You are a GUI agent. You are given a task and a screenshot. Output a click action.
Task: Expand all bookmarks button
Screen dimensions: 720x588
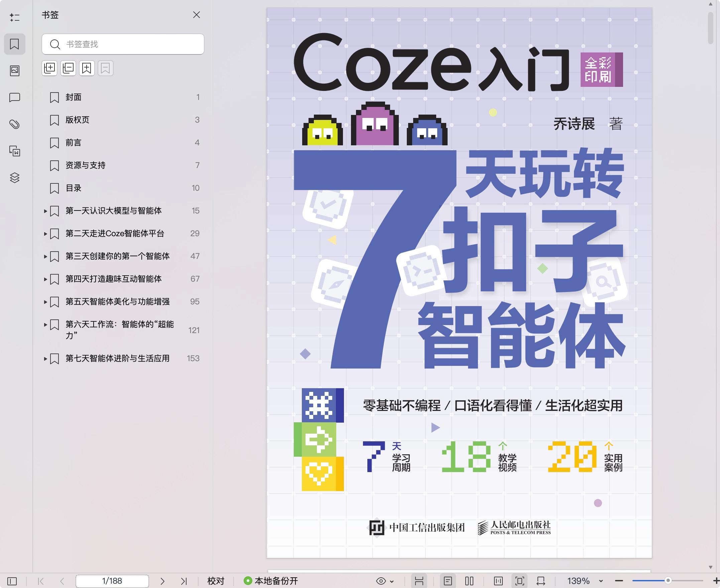49,68
